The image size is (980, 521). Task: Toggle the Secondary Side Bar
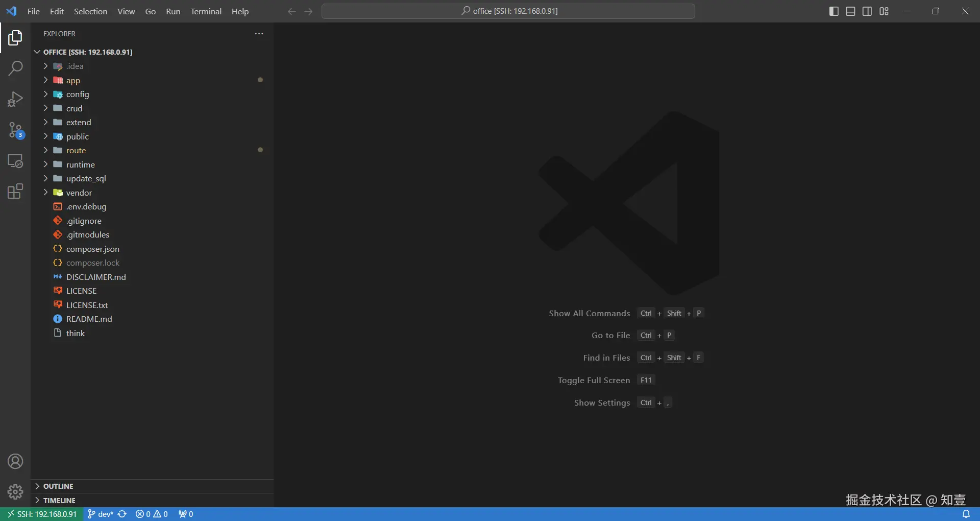pyautogui.click(x=867, y=11)
